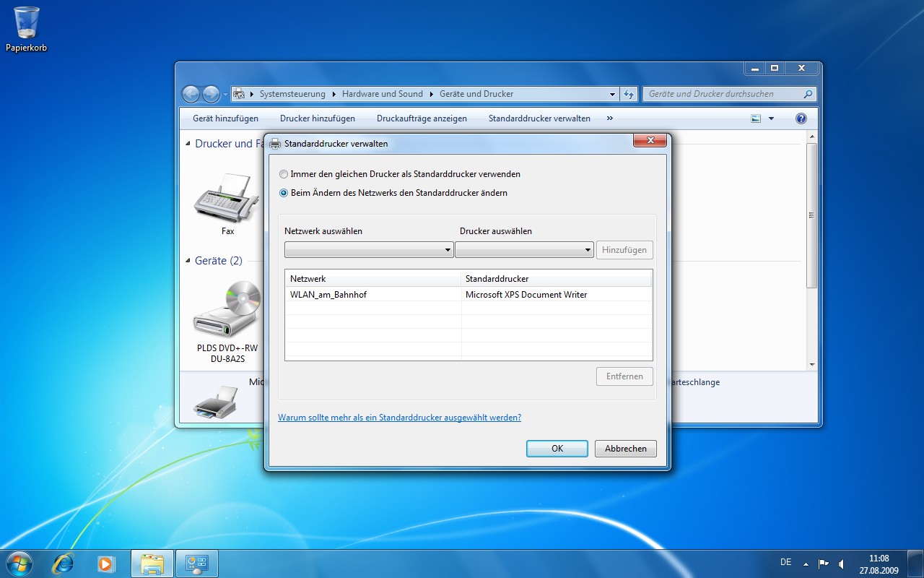The width and height of the screenshot is (924, 578).
Task: Click the refresh icon beside the address bar
Action: tap(628, 94)
